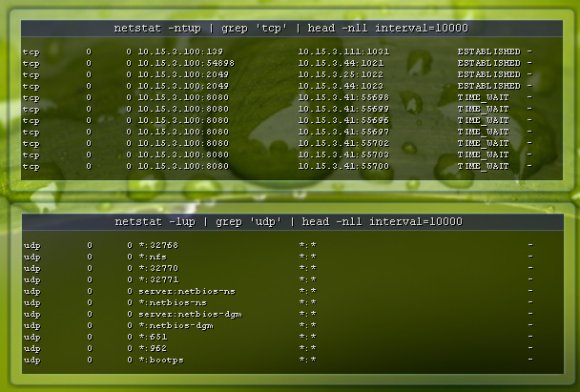Select the udp *:962 entry

point(155,348)
